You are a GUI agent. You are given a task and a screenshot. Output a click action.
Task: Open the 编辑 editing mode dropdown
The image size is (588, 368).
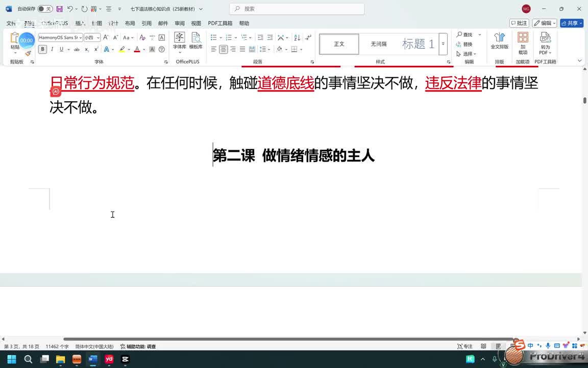(x=545, y=23)
